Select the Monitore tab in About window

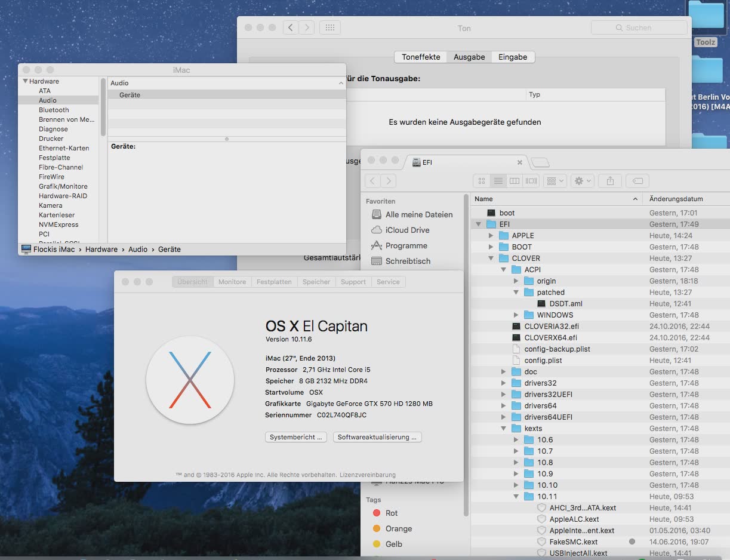pos(232,282)
